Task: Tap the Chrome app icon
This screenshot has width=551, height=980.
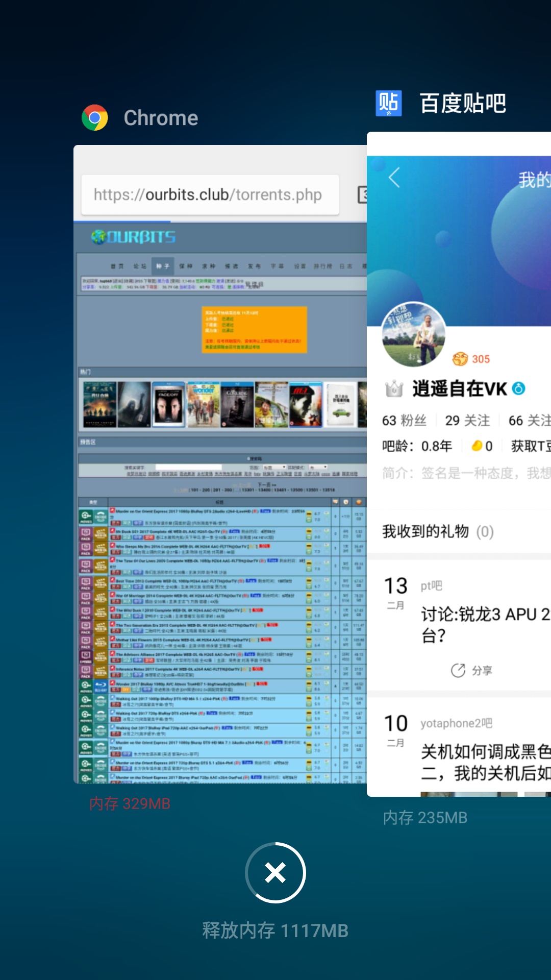Action: coord(95,118)
